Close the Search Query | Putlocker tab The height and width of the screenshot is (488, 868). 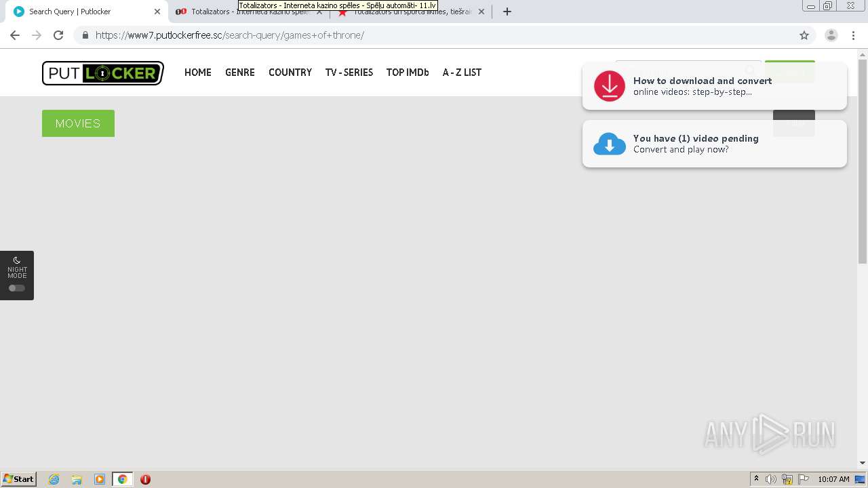[157, 12]
